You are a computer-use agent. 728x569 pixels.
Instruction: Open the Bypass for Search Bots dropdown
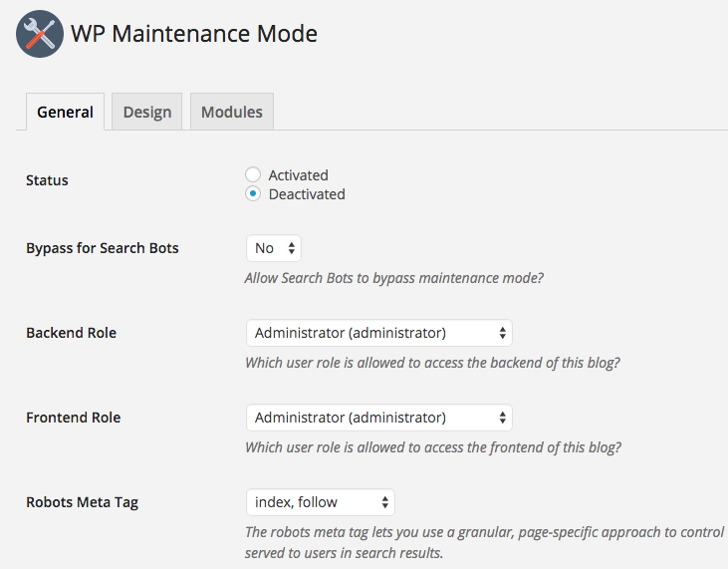(x=274, y=248)
